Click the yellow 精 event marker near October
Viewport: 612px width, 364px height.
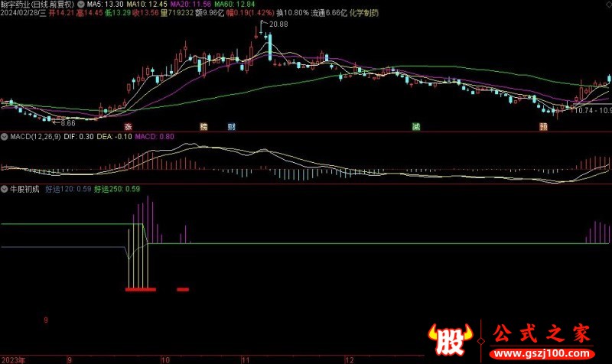point(203,126)
